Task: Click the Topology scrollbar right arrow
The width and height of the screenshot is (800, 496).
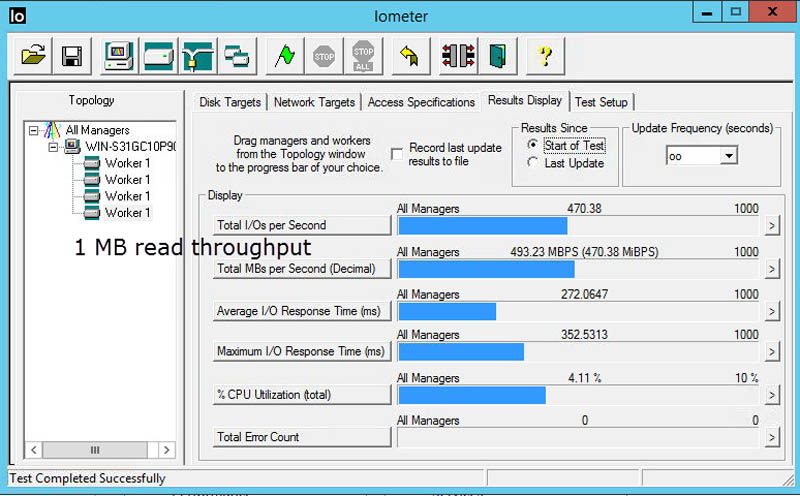Action: coord(166,450)
